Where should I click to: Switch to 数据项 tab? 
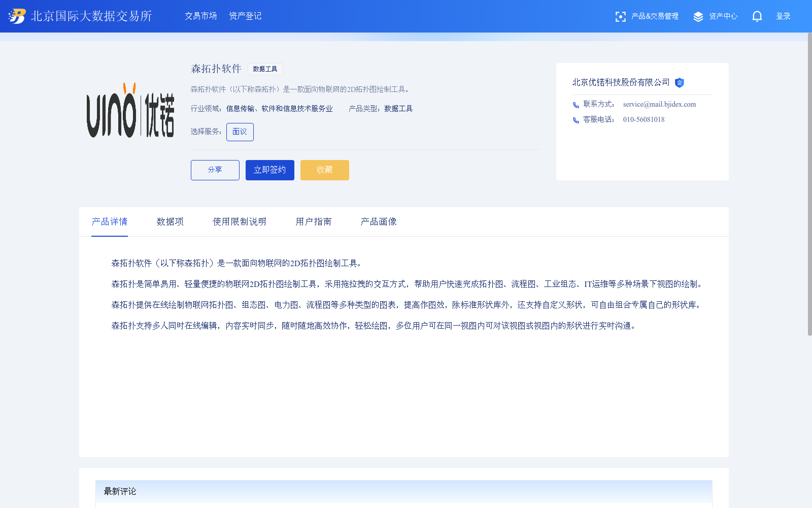click(x=170, y=221)
